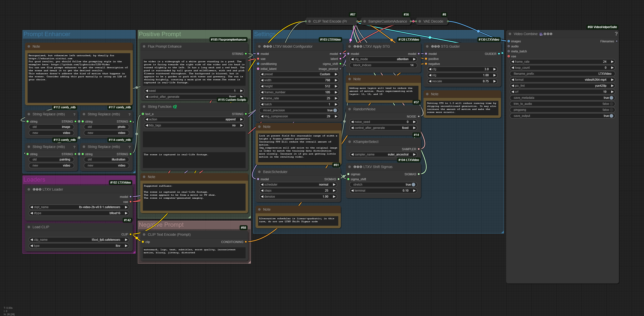Click green snake icon beside String Function

point(175,107)
